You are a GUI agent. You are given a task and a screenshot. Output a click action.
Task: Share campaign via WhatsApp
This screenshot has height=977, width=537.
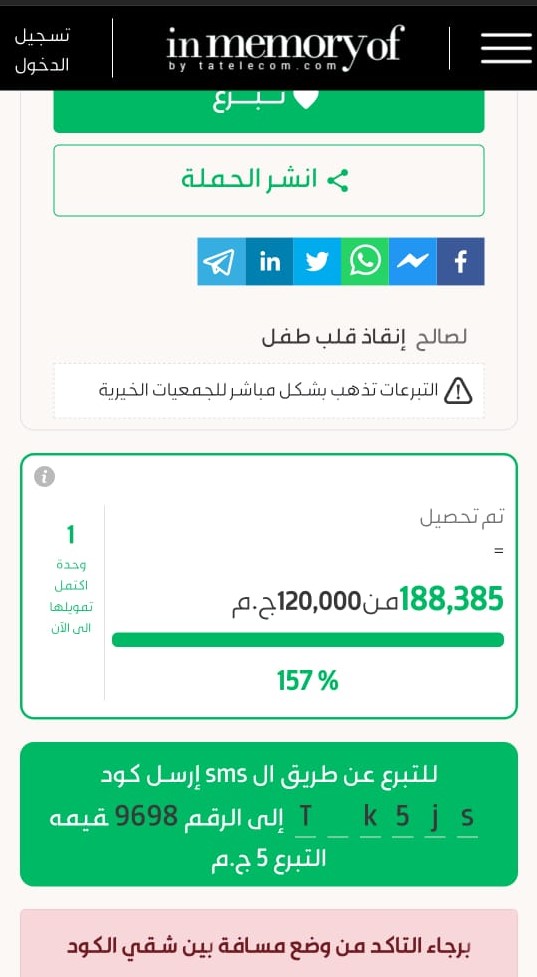pyautogui.click(x=364, y=262)
